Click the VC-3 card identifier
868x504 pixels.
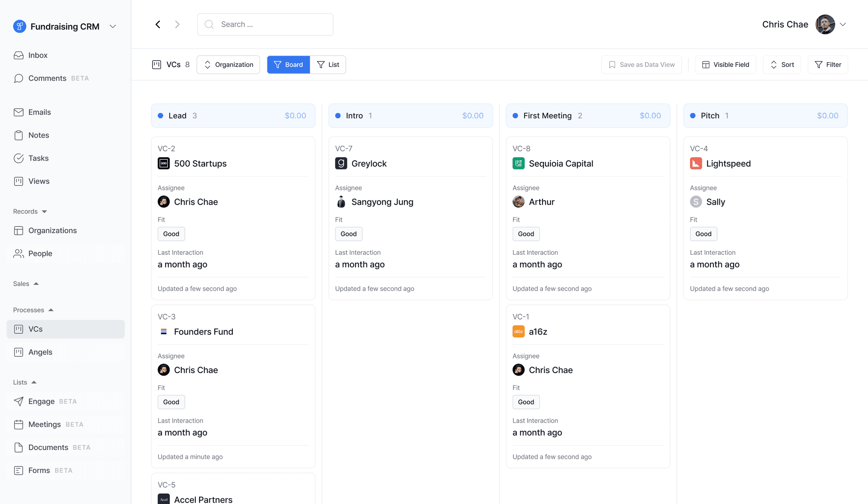(x=167, y=317)
